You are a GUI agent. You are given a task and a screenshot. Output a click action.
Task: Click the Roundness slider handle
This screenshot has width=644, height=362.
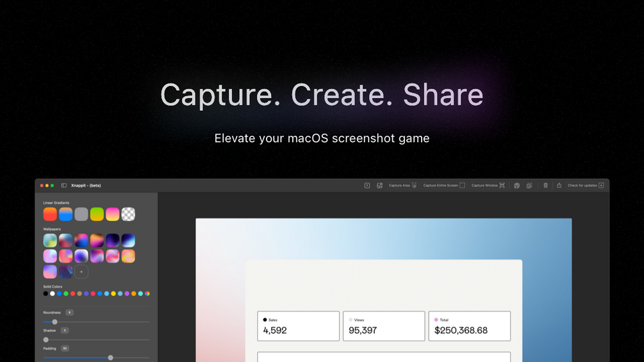click(x=54, y=322)
